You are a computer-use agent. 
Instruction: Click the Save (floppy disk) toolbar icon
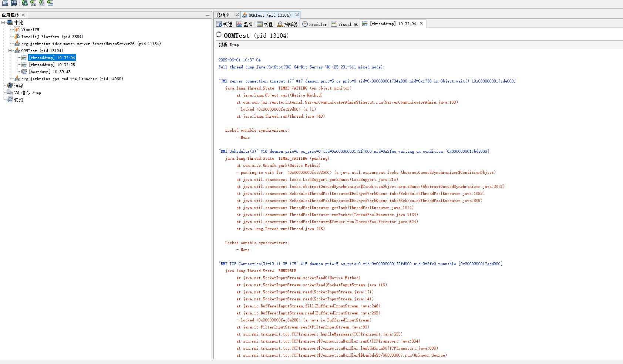click(14, 3)
